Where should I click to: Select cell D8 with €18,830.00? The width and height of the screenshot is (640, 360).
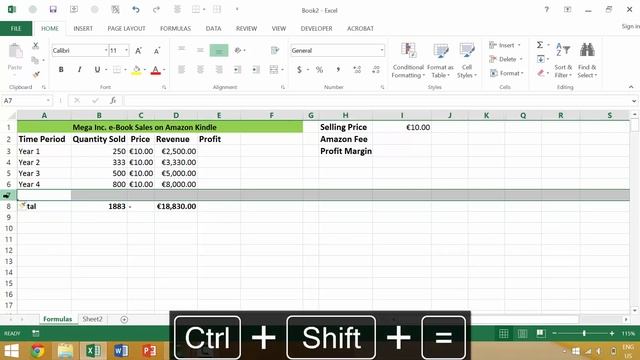point(176,206)
